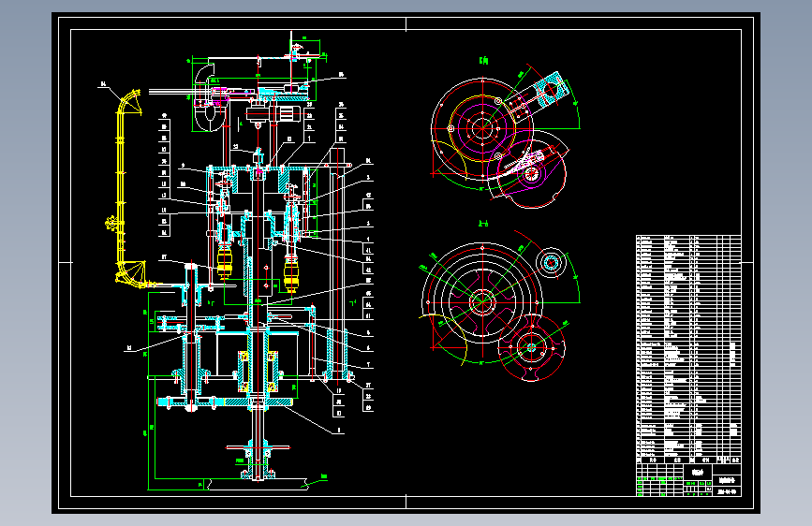This screenshot has height=526, width=812.
Task: Select the magenta cam wheel in top-right view
Action: click(x=531, y=174)
